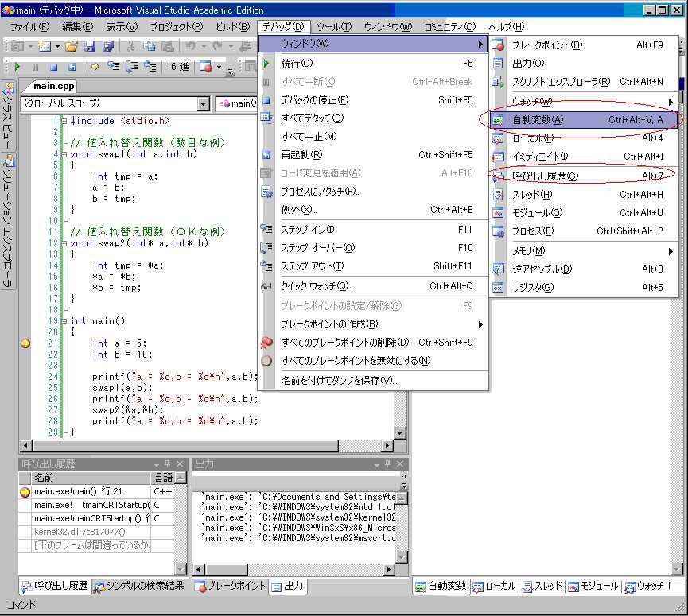Viewport: 688px width, 616px height.
Task: Select Breakpoints (ブレークポイント) submenu item
Action: [585, 45]
